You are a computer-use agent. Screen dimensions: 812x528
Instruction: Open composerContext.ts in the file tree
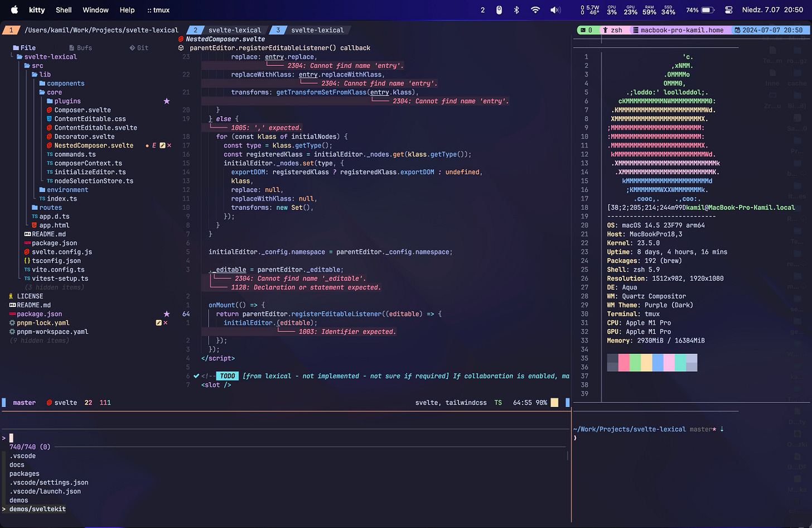[x=88, y=164]
